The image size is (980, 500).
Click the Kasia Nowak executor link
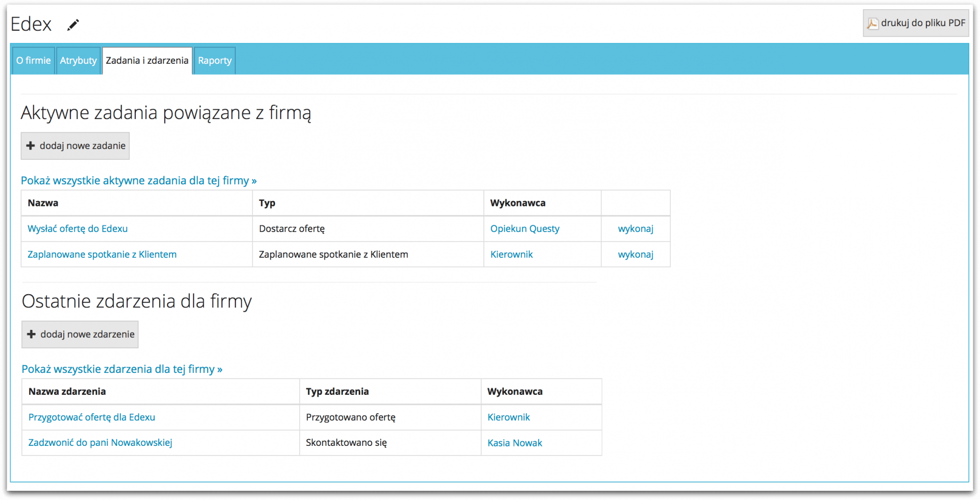coord(514,442)
